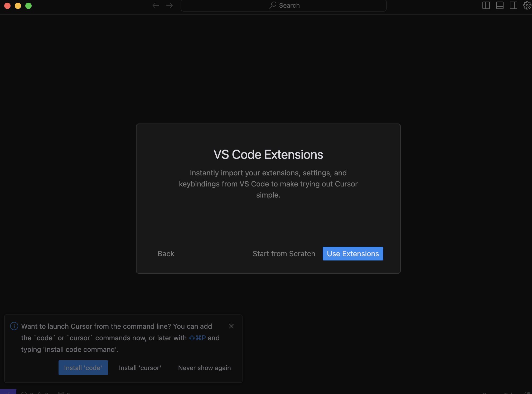Toggle the primary side bar layout icon

(x=486, y=6)
